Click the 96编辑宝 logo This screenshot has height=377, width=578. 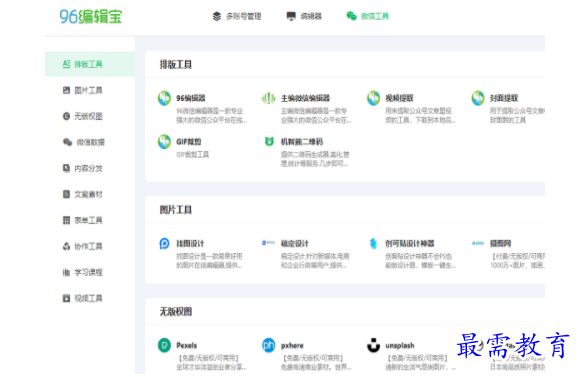click(91, 17)
